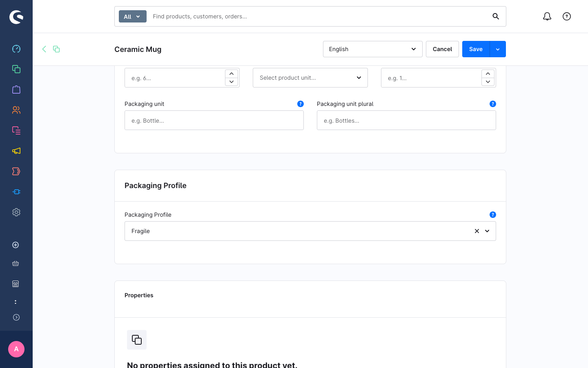Click the Cancel button
Image resolution: width=588 pixels, height=368 pixels.
pyautogui.click(x=442, y=49)
